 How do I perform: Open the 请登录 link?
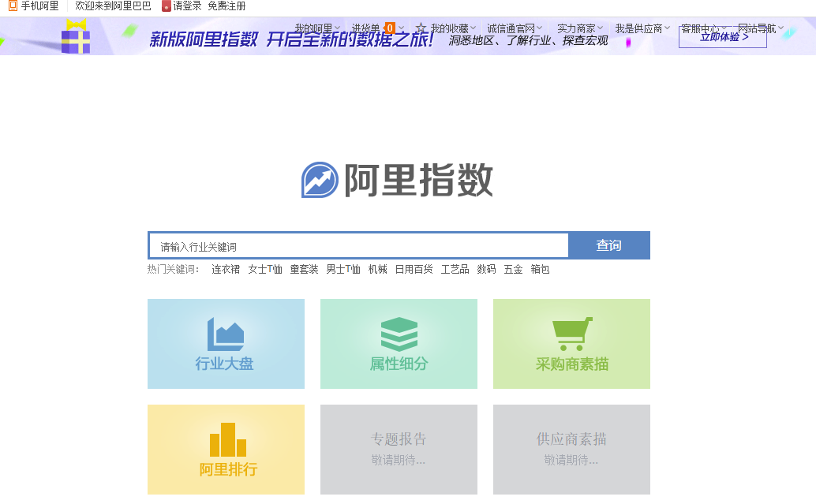187,6
